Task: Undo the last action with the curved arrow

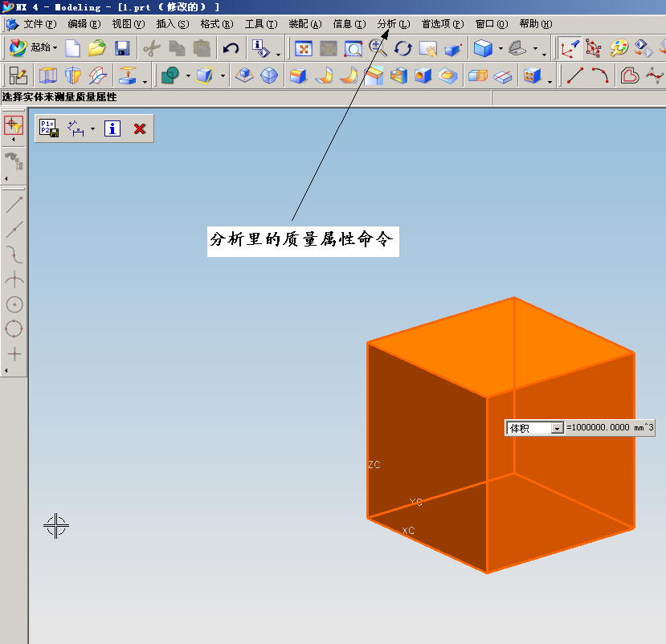Action: tap(231, 48)
